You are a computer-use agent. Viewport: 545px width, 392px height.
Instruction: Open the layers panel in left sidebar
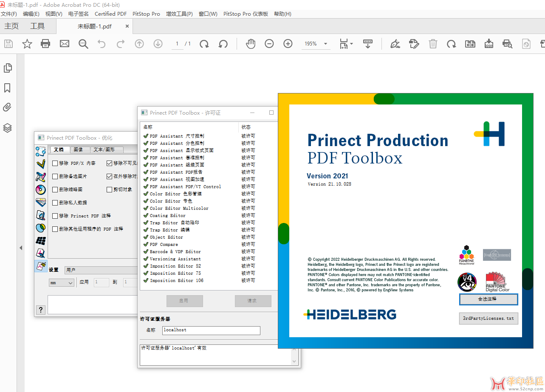click(x=7, y=128)
